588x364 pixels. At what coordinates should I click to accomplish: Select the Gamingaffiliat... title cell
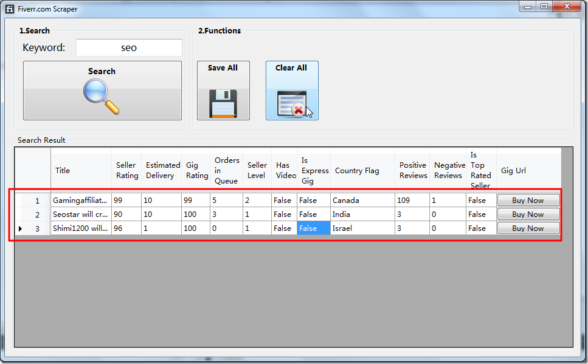coord(81,200)
